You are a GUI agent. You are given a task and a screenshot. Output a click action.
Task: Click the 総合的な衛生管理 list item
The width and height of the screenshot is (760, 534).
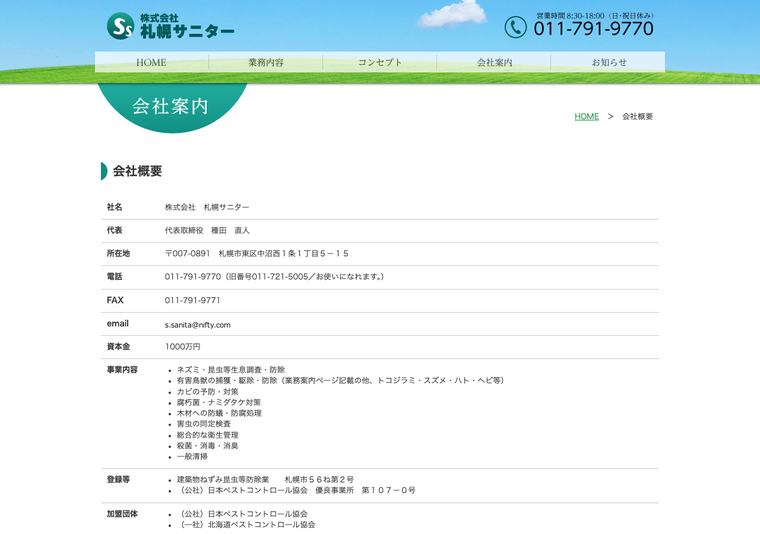tap(207, 435)
